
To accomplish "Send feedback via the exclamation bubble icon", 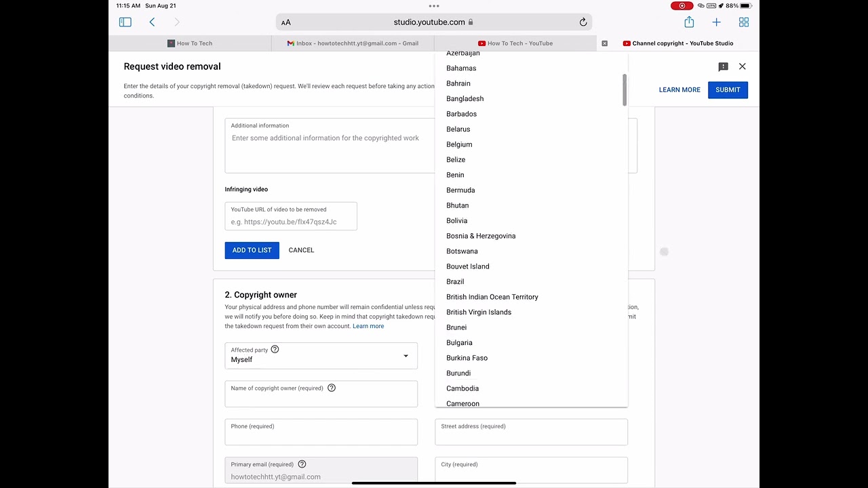I will click(723, 66).
